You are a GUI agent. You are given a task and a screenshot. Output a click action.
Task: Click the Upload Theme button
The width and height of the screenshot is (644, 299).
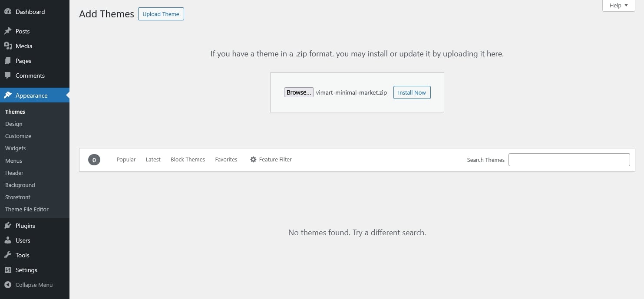(x=161, y=14)
